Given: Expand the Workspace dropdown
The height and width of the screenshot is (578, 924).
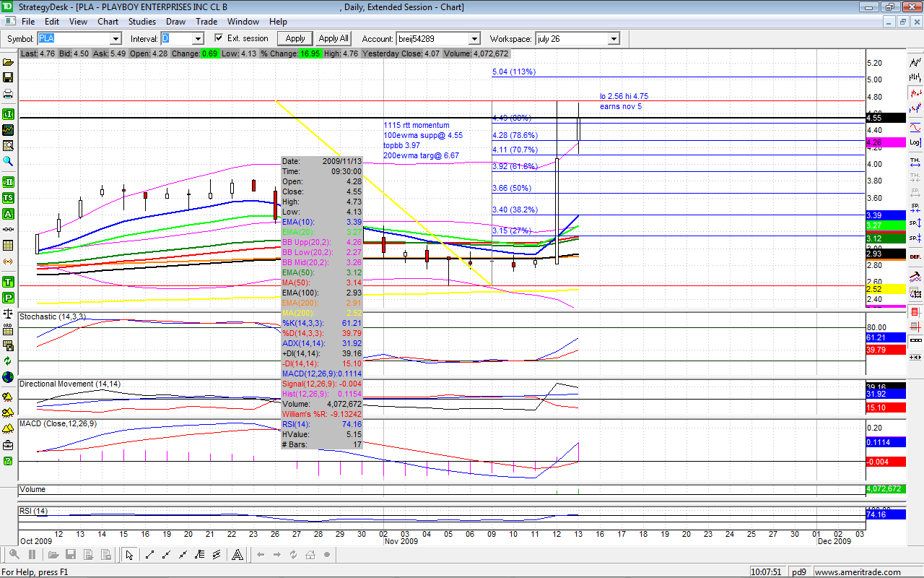Looking at the screenshot, I should click(614, 38).
